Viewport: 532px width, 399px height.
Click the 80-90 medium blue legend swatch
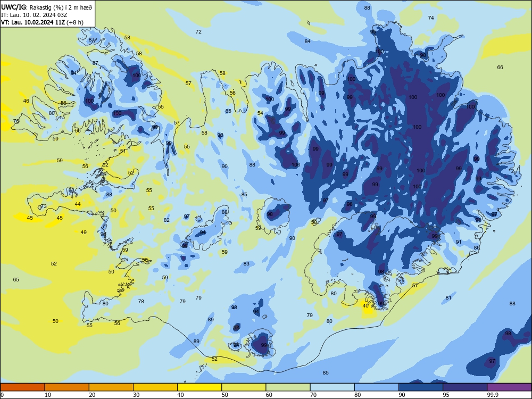tap(377, 387)
